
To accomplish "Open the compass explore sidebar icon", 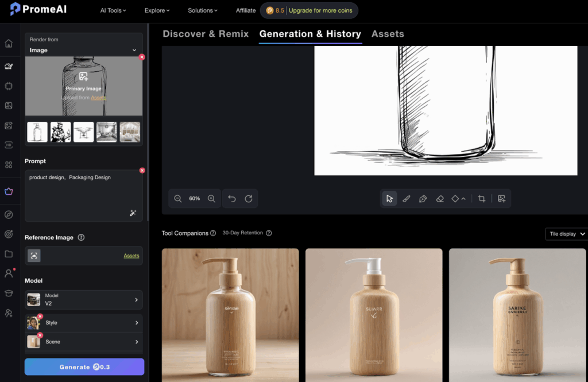I will coord(9,215).
